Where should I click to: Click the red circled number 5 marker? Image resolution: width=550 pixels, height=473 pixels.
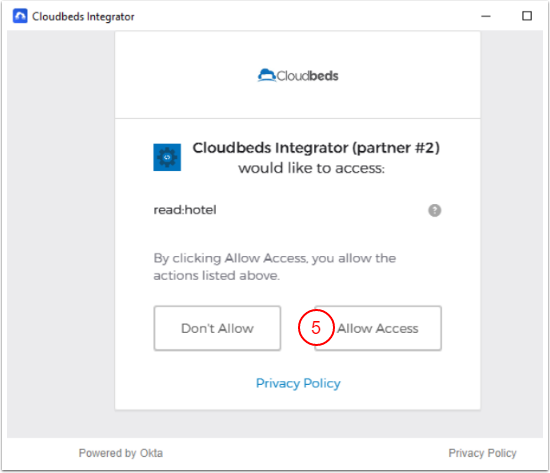pyautogui.click(x=316, y=328)
